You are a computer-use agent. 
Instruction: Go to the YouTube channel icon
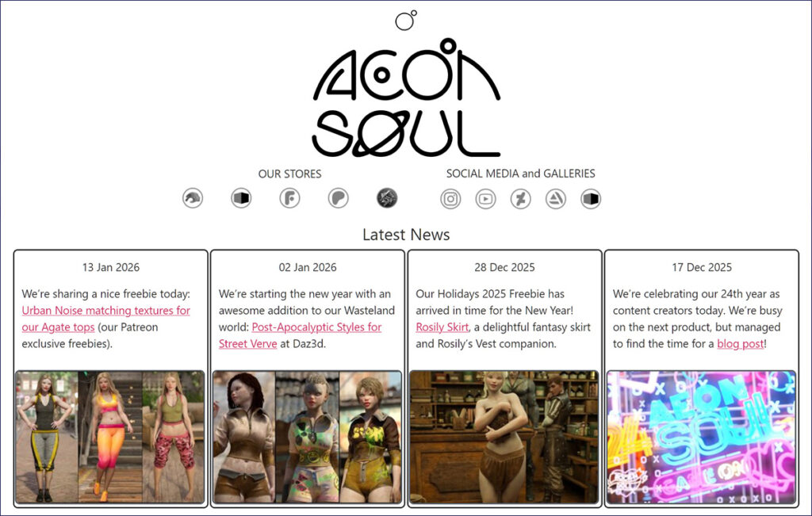pos(485,199)
